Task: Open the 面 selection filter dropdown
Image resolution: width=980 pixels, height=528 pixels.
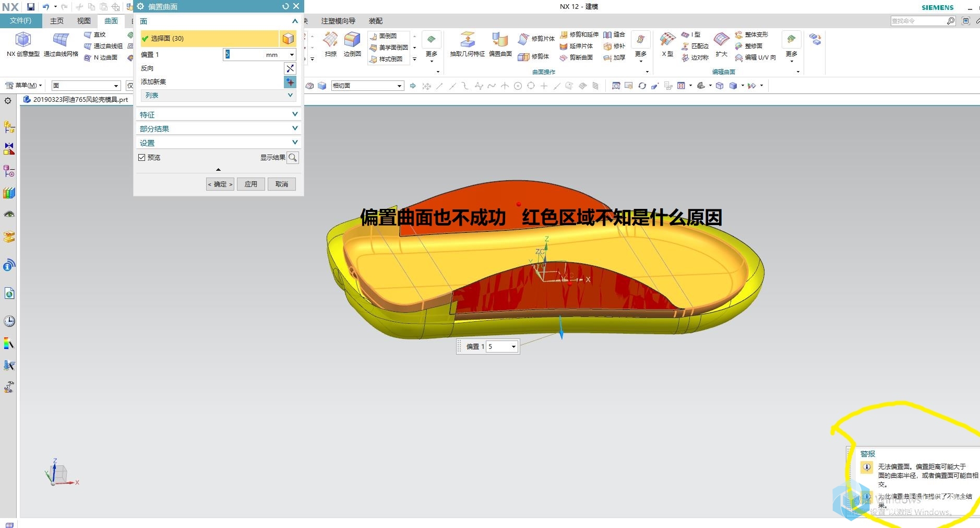Action: point(116,86)
